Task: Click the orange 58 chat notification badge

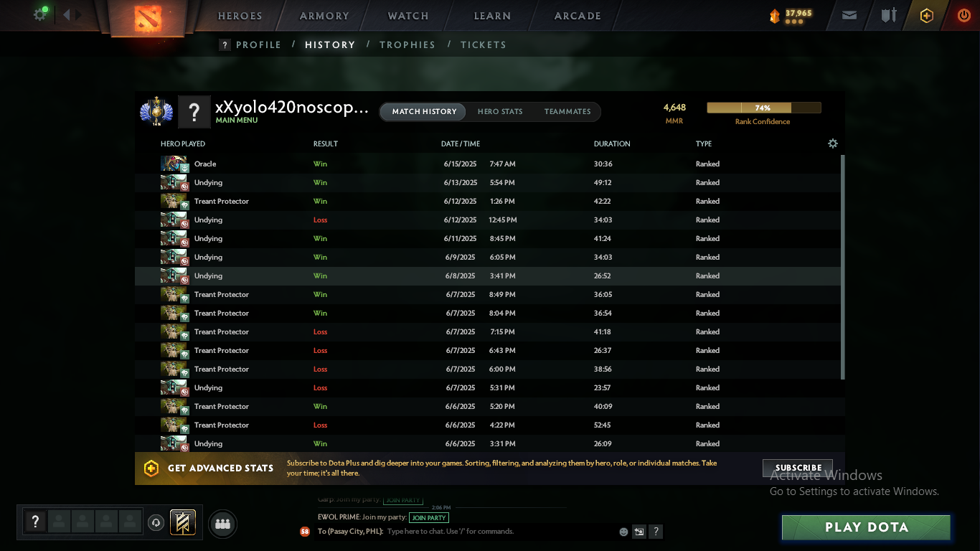Action: click(305, 532)
